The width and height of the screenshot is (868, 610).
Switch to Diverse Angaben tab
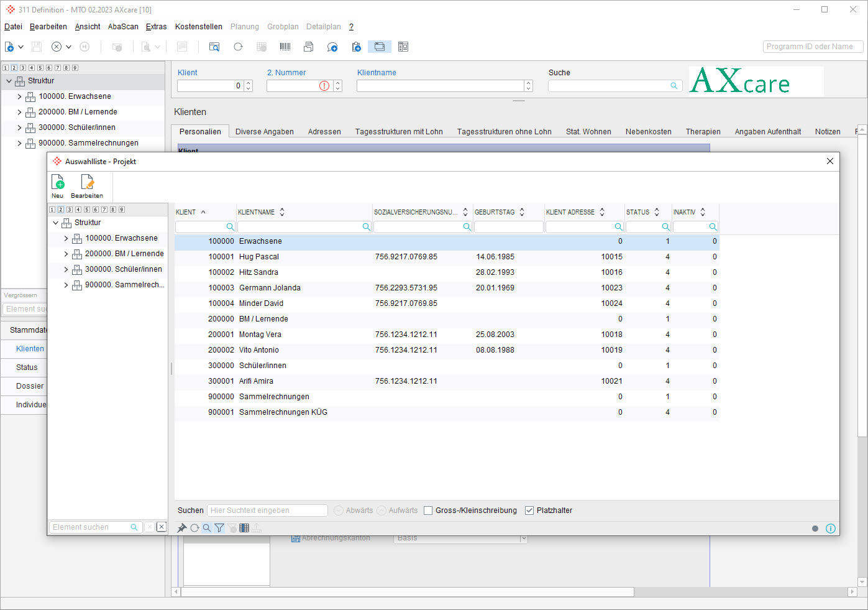click(x=265, y=132)
